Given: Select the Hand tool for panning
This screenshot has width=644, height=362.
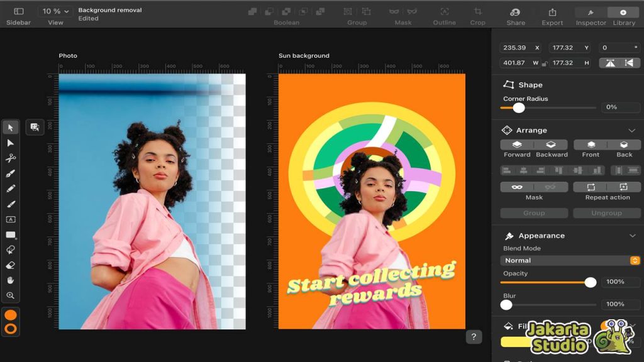Looking at the screenshot, I should tap(10, 280).
